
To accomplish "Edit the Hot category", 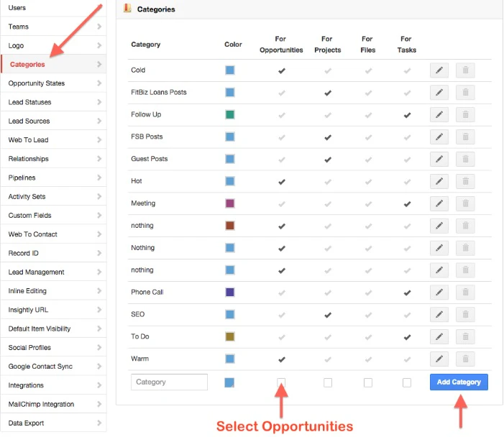I will [x=439, y=181].
